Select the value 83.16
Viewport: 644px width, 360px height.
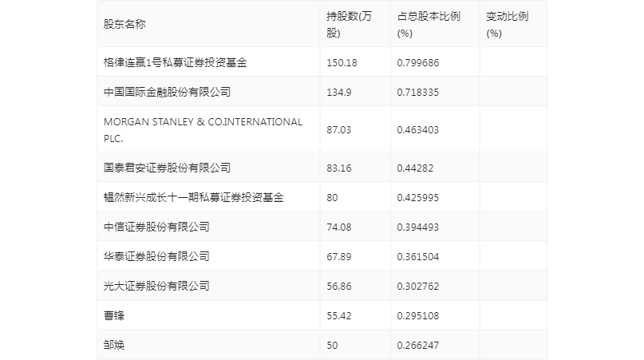(339, 168)
